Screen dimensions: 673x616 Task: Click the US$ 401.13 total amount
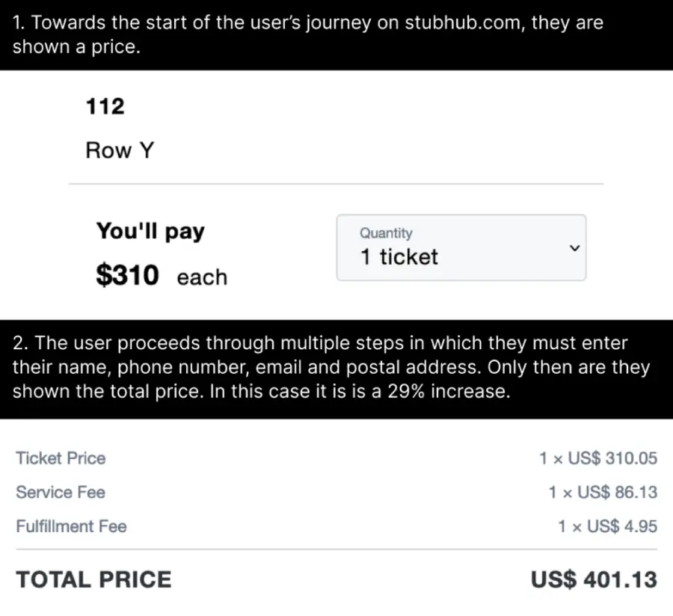[x=594, y=579]
